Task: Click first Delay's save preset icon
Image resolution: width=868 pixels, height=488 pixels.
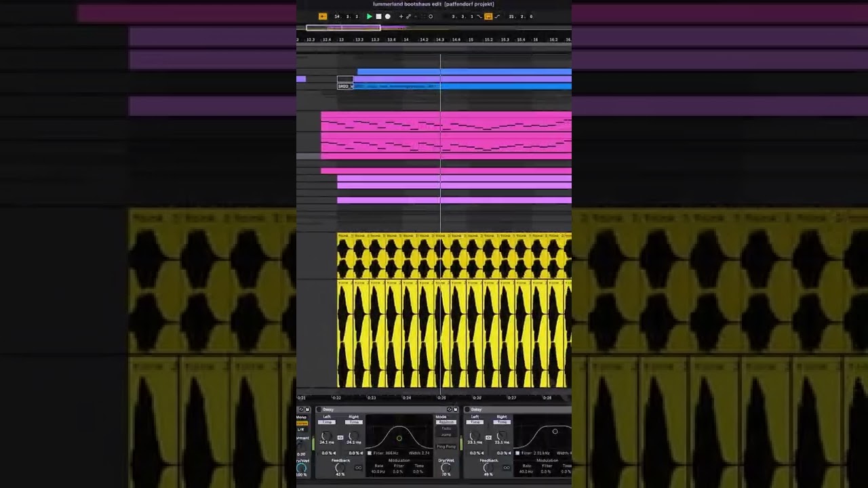Action: coord(456,409)
